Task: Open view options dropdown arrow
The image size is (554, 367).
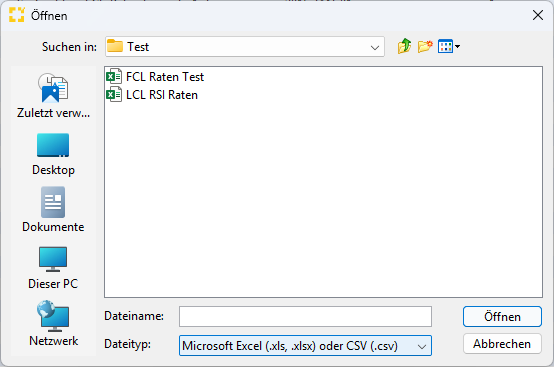Action: [x=458, y=46]
